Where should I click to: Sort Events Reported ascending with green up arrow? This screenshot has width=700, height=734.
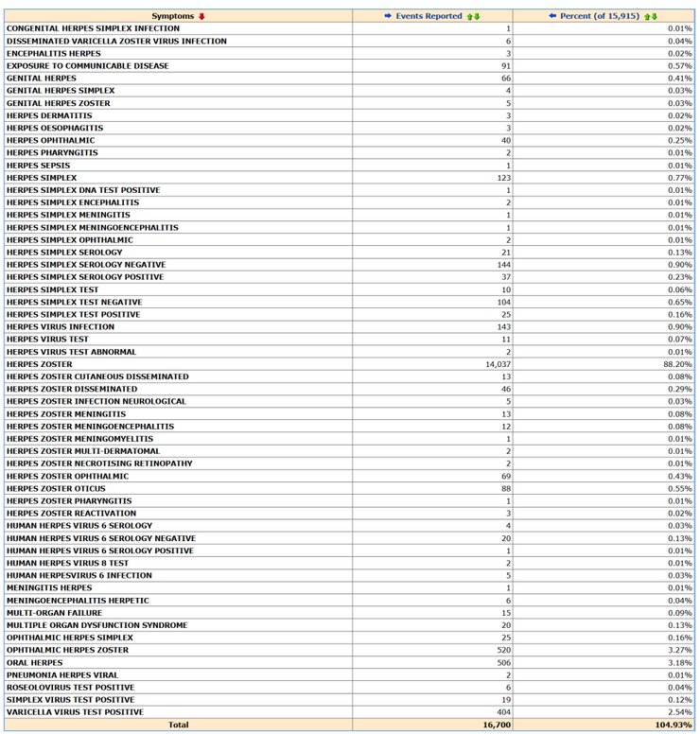[x=470, y=16]
